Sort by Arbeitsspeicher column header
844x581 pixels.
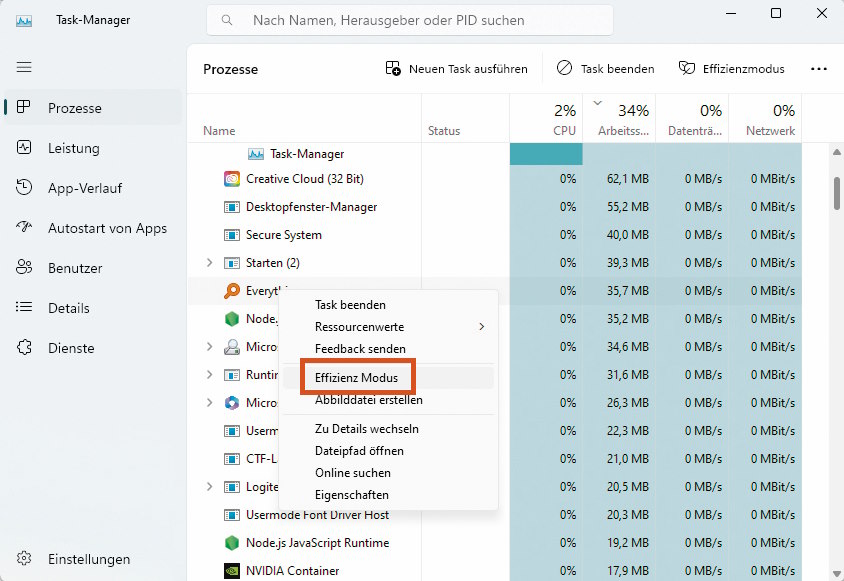click(620, 118)
